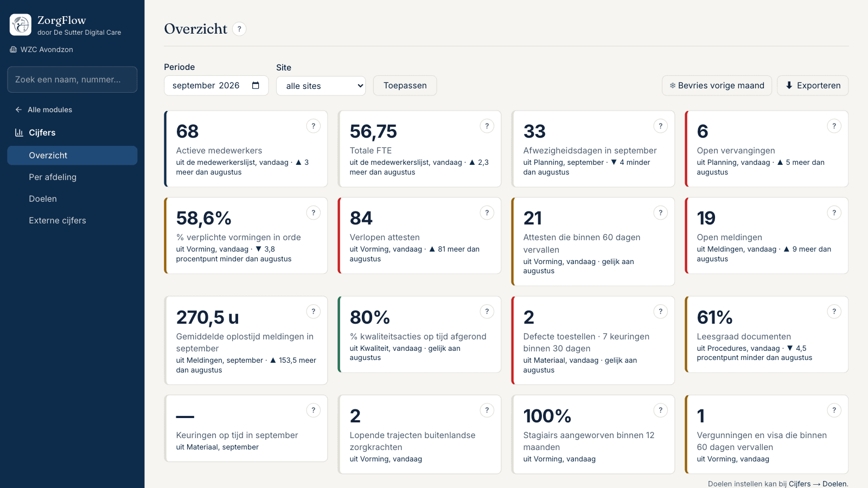Follow the Cijfers → Doelen link
The image size is (868, 488).
tap(818, 484)
